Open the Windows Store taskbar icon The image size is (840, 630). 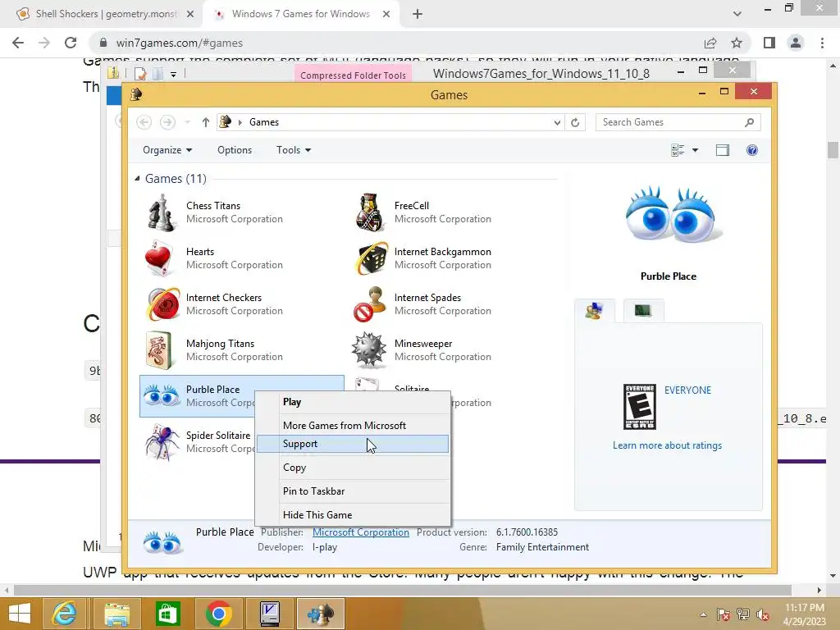pos(167,614)
